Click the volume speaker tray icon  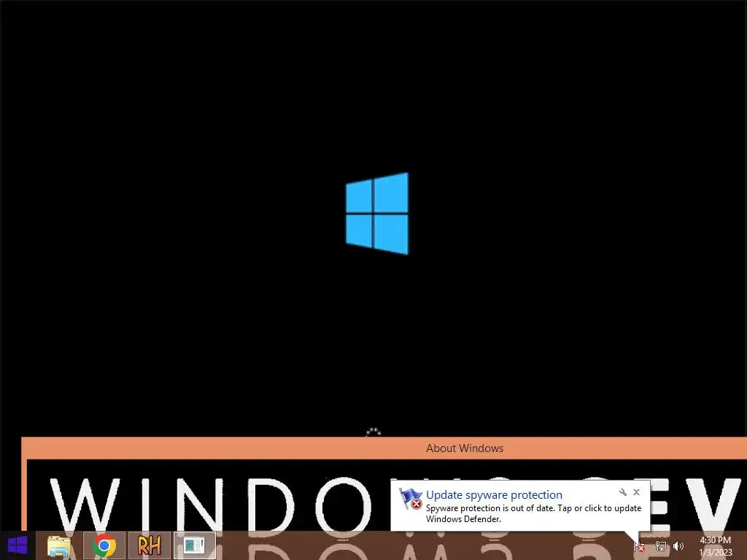click(678, 546)
